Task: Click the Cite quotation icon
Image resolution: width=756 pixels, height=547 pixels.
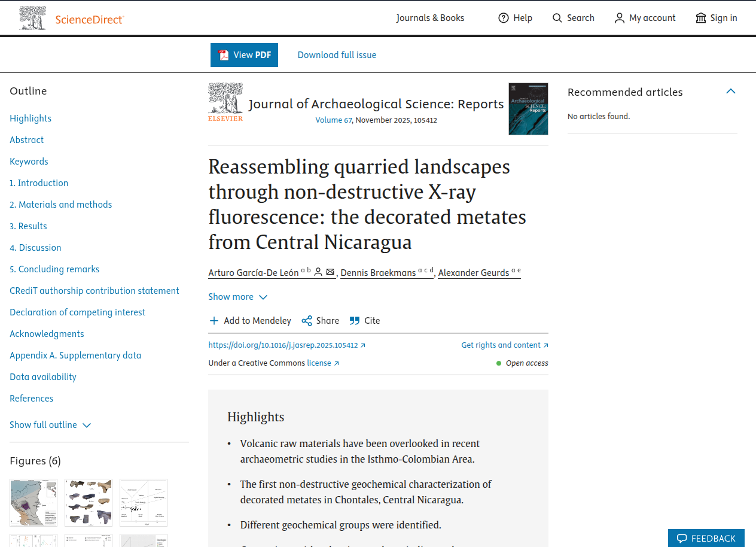Action: tap(355, 321)
